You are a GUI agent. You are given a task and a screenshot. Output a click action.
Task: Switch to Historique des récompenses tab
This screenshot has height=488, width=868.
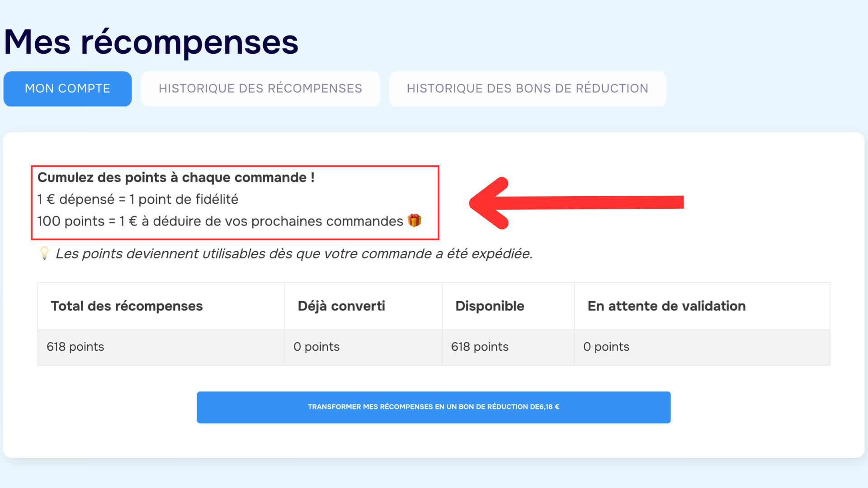click(260, 89)
